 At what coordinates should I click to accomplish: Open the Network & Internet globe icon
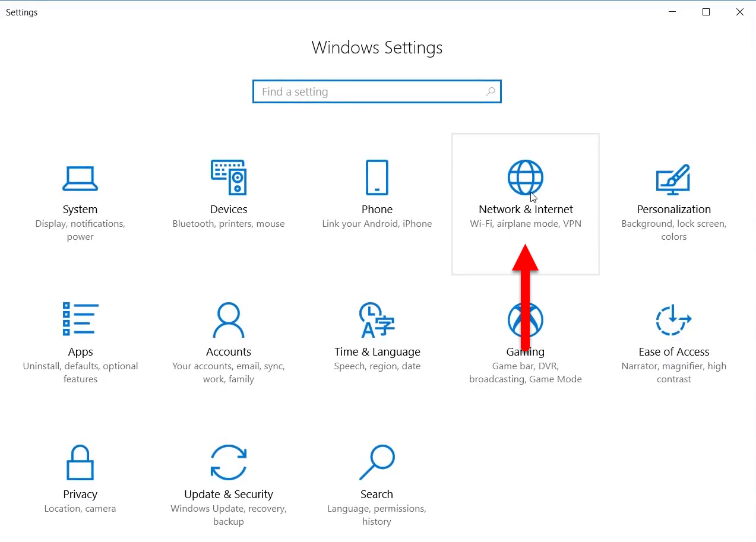pyautogui.click(x=526, y=177)
